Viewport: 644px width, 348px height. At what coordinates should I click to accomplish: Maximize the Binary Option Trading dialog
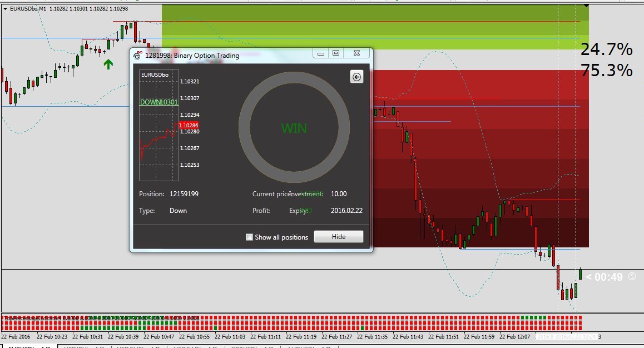pyautogui.click(x=335, y=53)
